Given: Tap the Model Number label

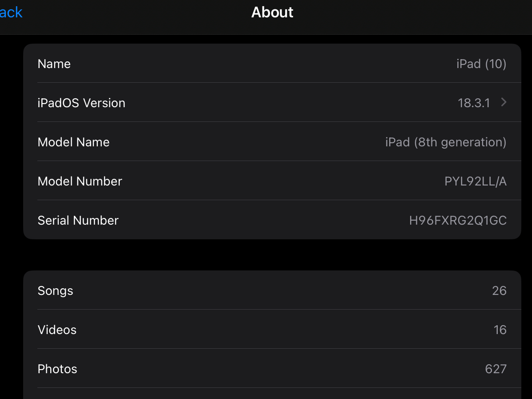Looking at the screenshot, I should tap(80, 181).
